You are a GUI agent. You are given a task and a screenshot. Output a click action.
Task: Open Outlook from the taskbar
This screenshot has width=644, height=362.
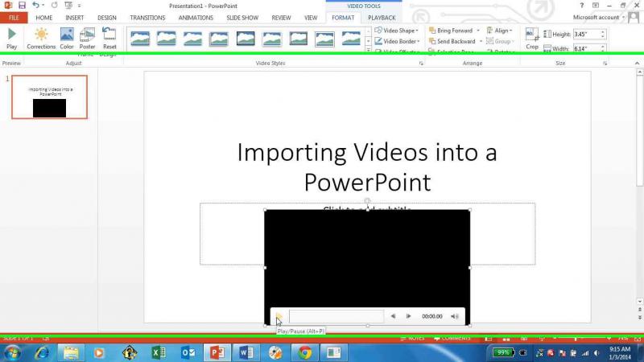point(188,352)
